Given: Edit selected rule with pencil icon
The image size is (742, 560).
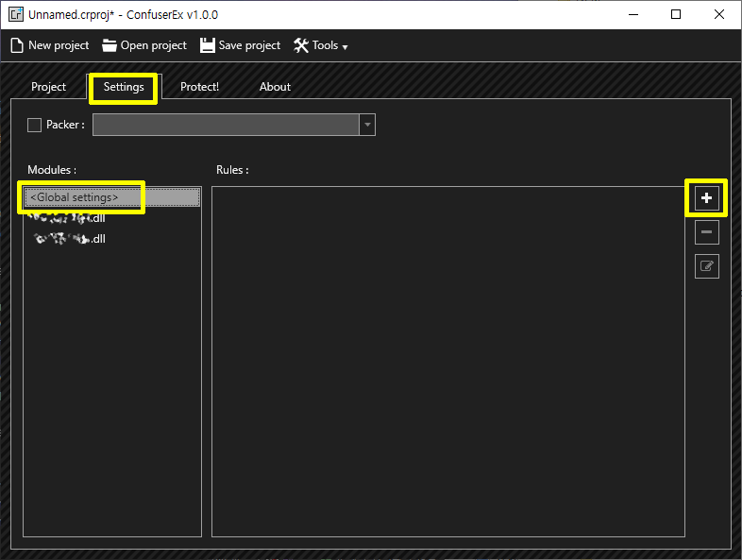Looking at the screenshot, I should coord(706,266).
